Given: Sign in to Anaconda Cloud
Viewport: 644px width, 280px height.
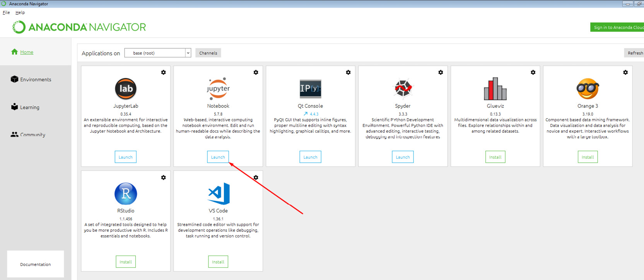Looking at the screenshot, I should (617, 27).
